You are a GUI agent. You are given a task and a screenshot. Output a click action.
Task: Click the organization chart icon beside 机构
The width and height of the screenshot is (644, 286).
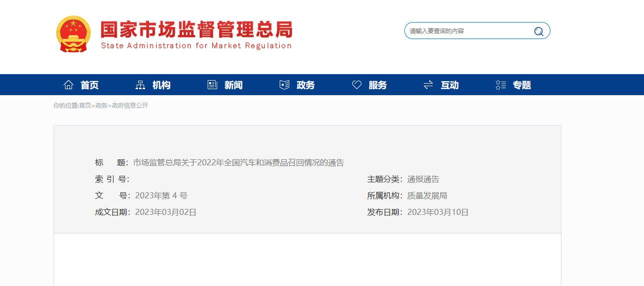click(x=141, y=85)
